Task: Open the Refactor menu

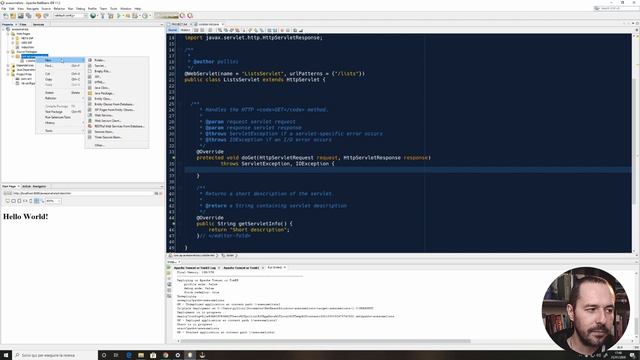Action: (x=59, y=9)
